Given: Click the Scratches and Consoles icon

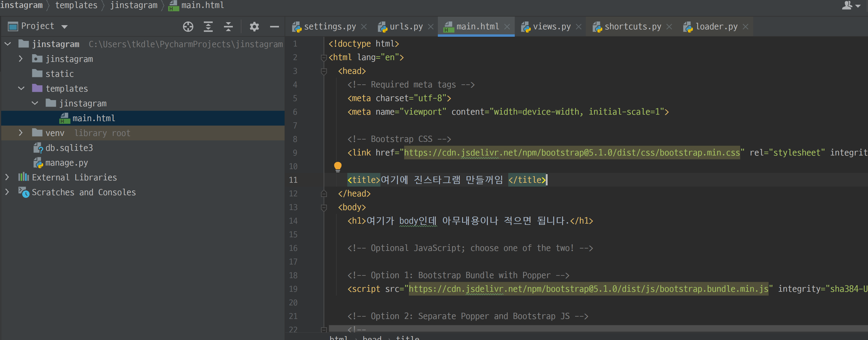Looking at the screenshot, I should point(23,192).
